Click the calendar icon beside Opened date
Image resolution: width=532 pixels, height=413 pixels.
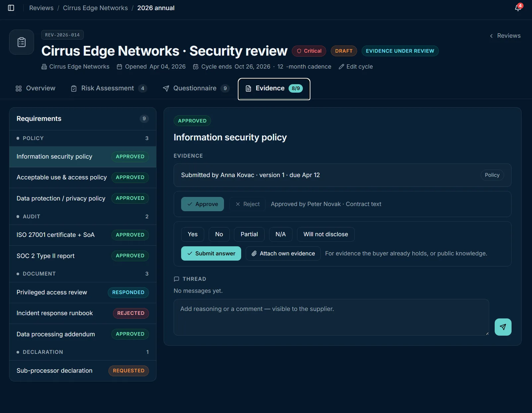[119, 67]
